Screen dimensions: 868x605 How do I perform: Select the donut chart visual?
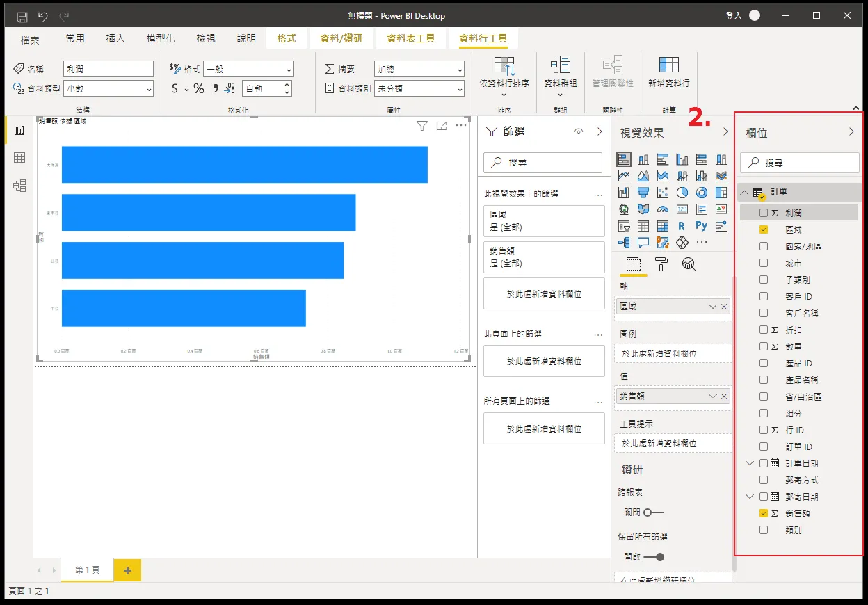tap(702, 192)
